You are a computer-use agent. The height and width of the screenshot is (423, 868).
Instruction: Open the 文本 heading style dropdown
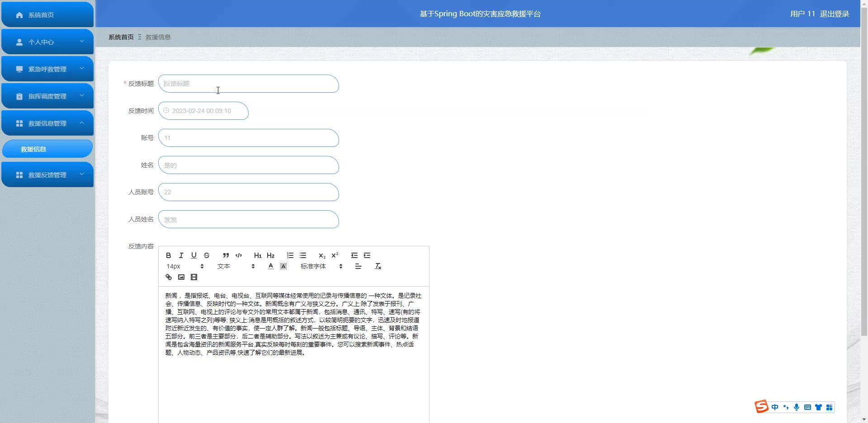click(236, 266)
